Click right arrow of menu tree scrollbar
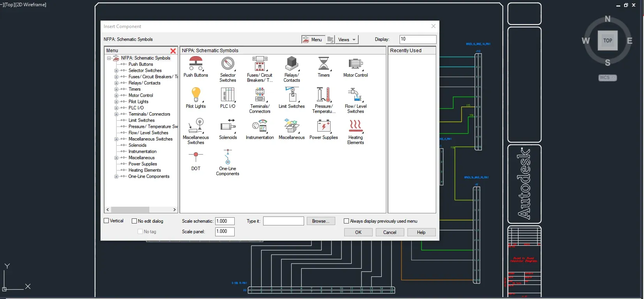 174,209
